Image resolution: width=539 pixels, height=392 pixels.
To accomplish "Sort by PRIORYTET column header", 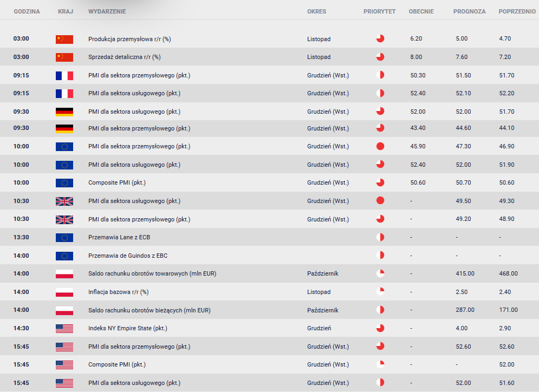I will click(x=380, y=11).
